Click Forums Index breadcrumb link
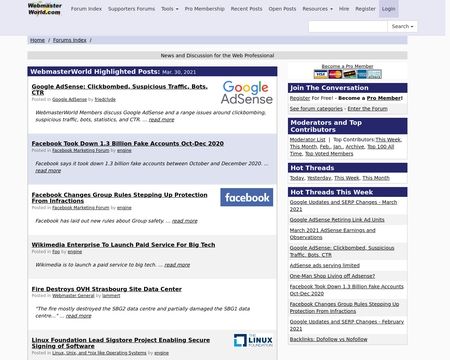450x360 pixels. point(70,40)
